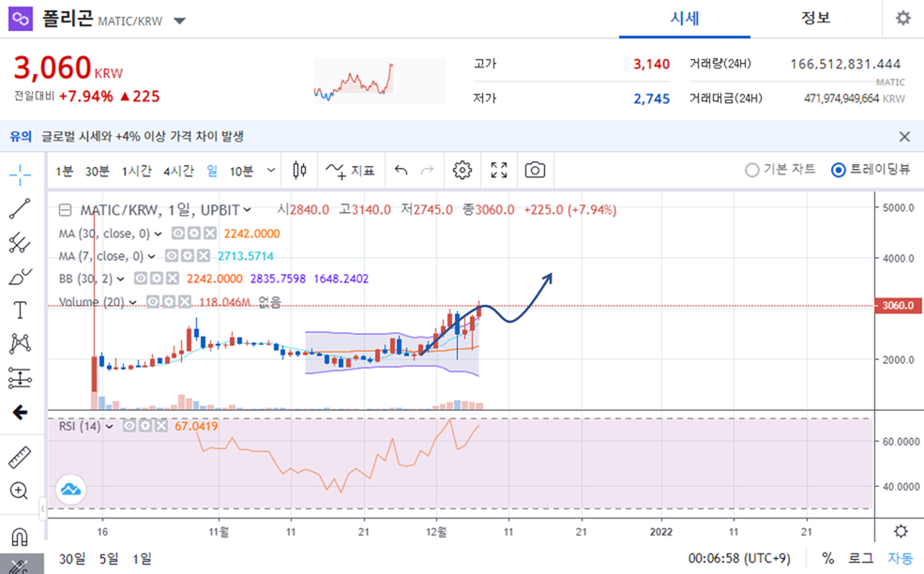This screenshot has width=924, height=574.
Task: Redo the chart action
Action: point(427,171)
